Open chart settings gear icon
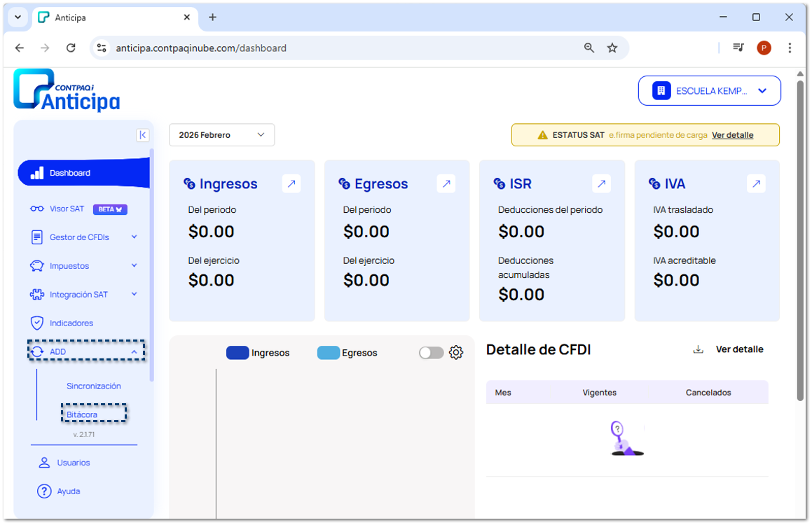Viewport: 812px width, 525px height. pos(456,353)
